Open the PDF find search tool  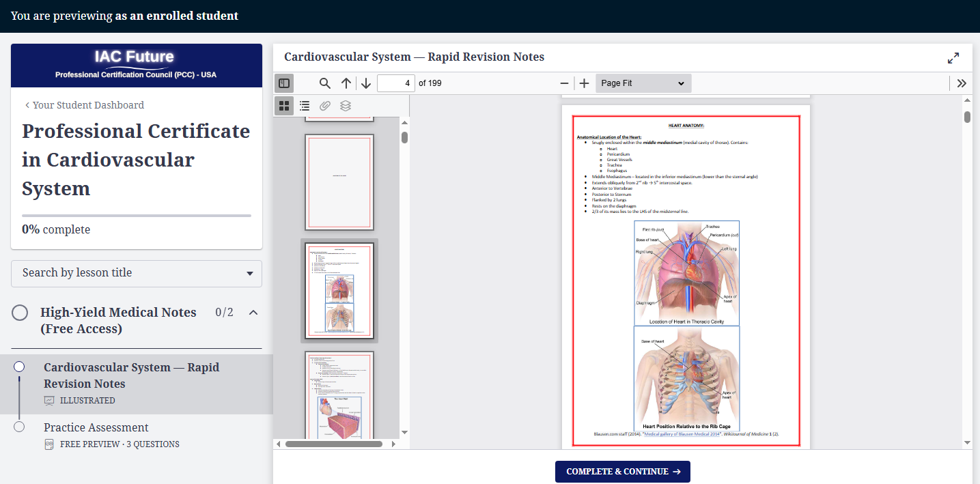click(x=325, y=83)
